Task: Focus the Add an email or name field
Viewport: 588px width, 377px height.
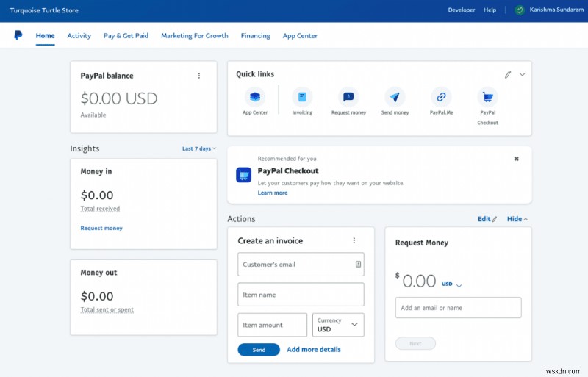Action: pyautogui.click(x=458, y=308)
